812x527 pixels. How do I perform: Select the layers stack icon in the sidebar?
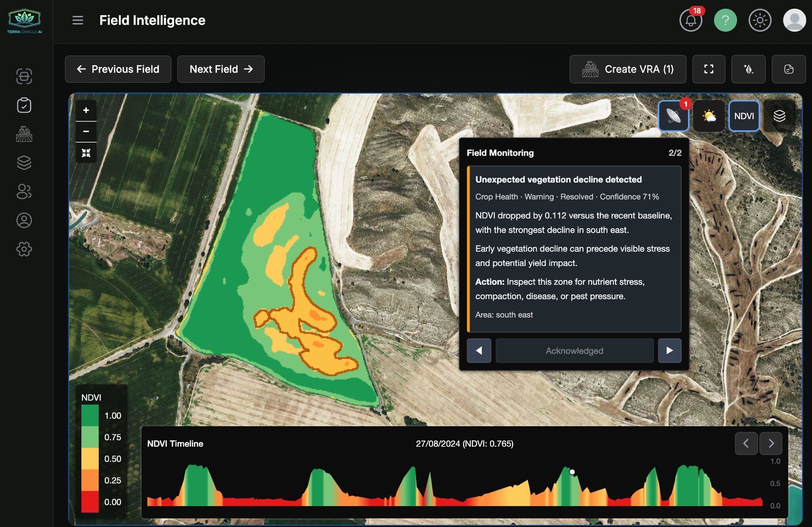click(x=25, y=163)
